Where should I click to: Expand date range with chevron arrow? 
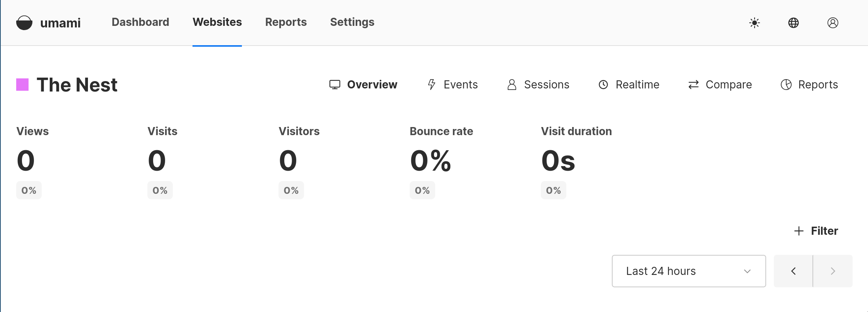click(x=747, y=271)
